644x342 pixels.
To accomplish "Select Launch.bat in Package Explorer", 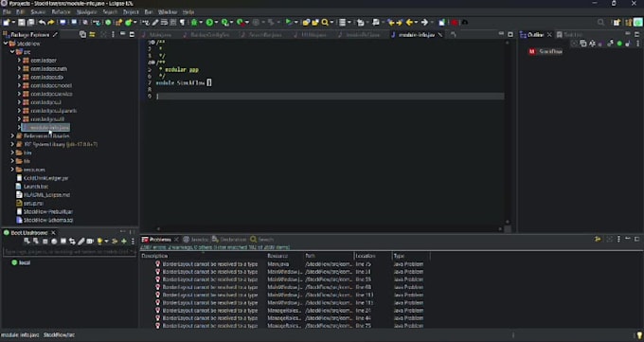I will 36,187.
